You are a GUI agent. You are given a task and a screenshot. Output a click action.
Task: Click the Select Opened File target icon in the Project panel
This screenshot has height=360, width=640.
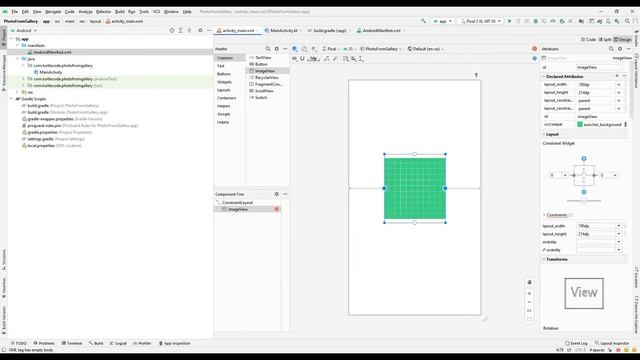coord(172,30)
